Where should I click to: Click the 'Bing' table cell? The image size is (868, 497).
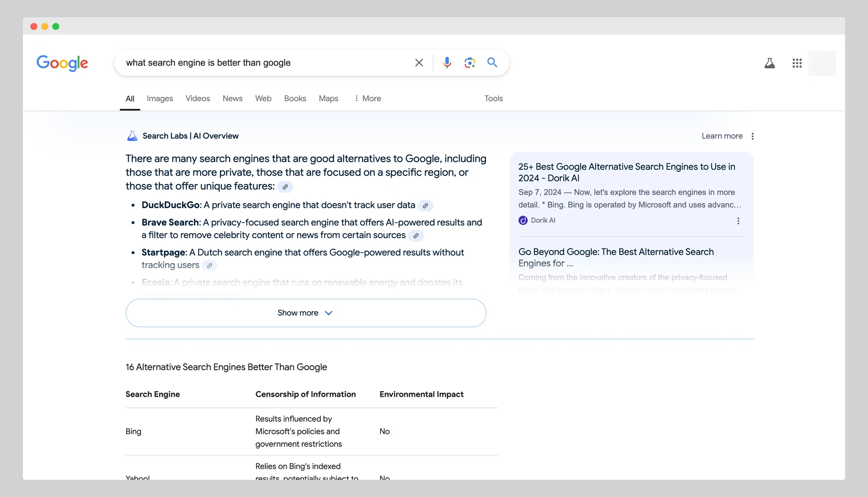tap(133, 431)
